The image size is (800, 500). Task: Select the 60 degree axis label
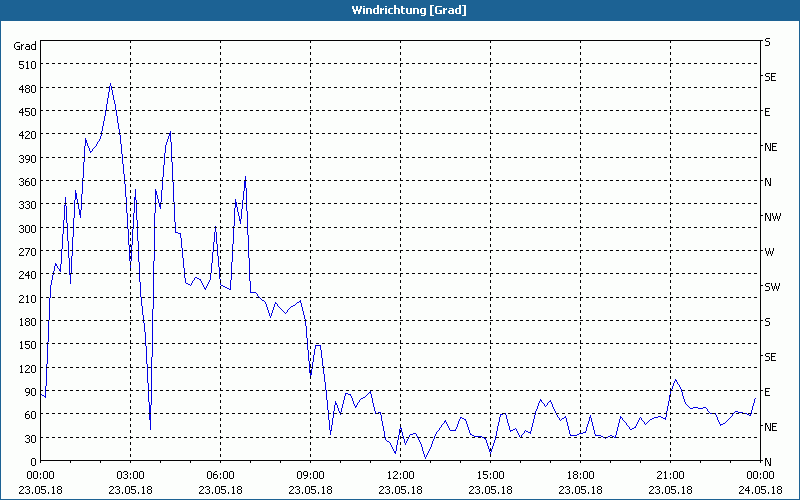(x=30, y=415)
